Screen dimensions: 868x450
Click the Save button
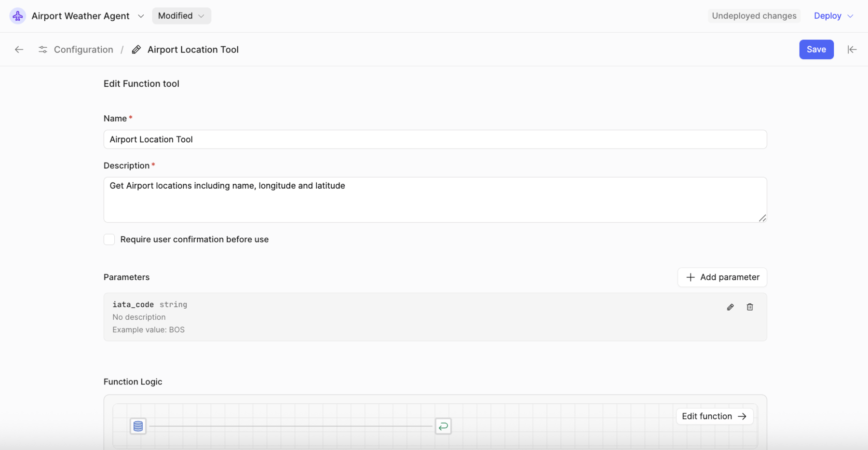point(816,49)
